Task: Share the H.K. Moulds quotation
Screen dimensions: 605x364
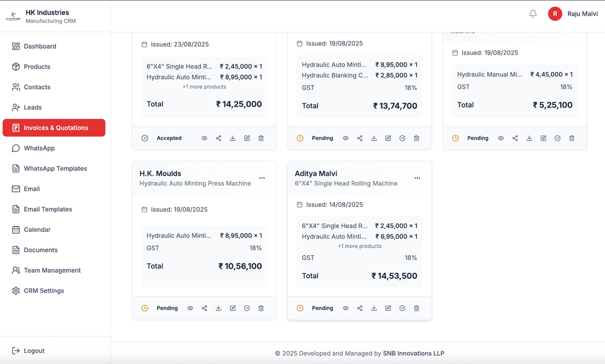Action: click(204, 308)
